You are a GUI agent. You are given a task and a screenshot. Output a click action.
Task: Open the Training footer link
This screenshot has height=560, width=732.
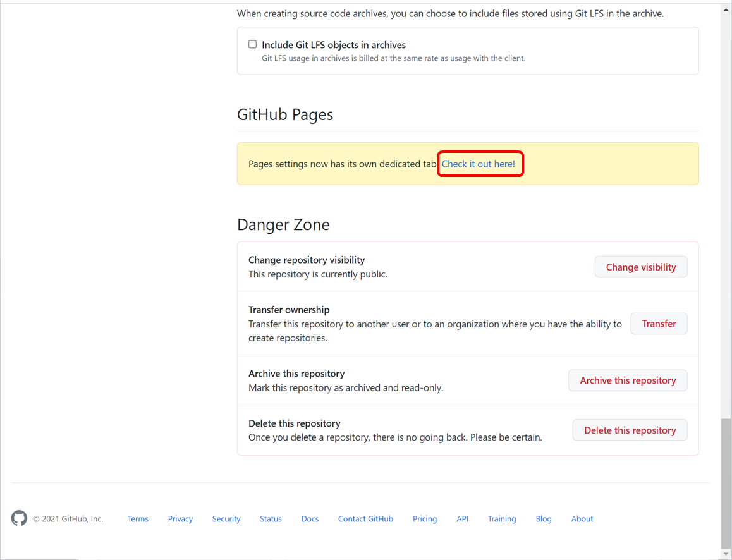coord(502,518)
